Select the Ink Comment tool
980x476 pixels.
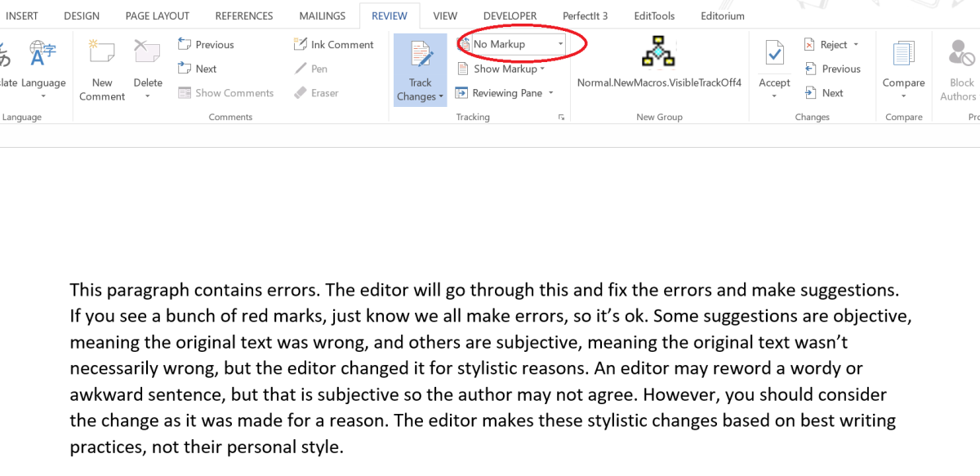333,45
